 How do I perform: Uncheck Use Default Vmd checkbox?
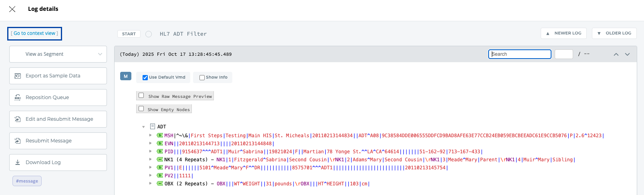click(x=145, y=77)
